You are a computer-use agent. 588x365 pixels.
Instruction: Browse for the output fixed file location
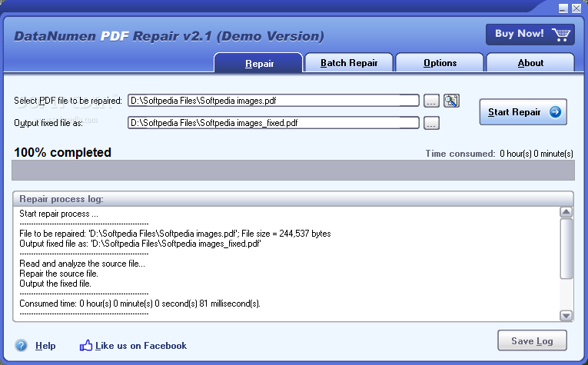pyautogui.click(x=431, y=123)
